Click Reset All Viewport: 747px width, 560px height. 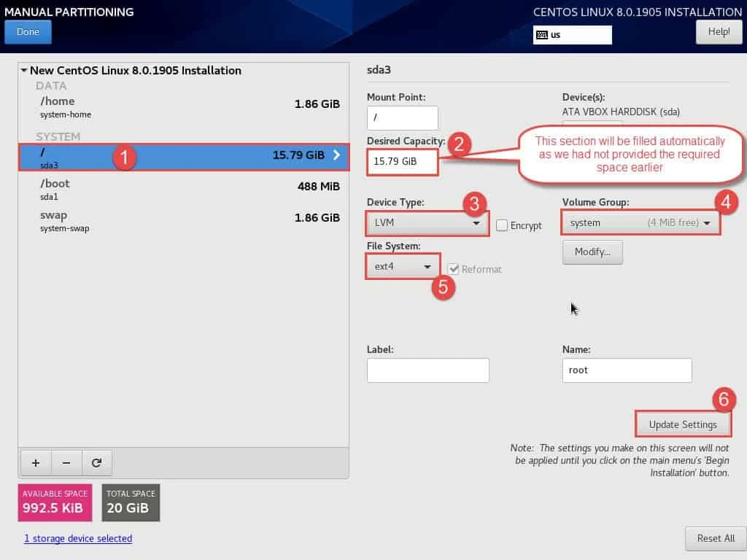pyautogui.click(x=716, y=538)
